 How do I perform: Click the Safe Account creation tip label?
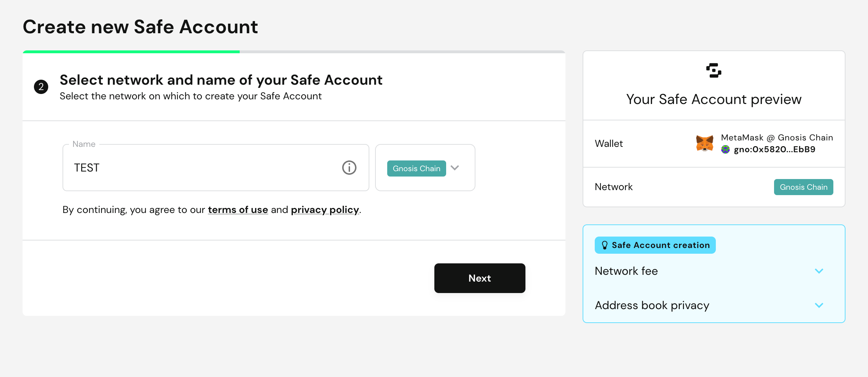click(x=660, y=245)
